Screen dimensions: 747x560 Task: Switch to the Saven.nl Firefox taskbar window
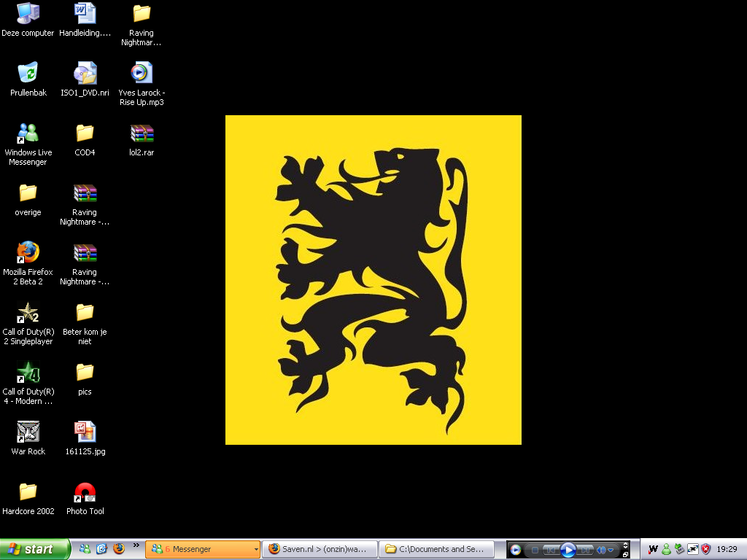(x=320, y=549)
